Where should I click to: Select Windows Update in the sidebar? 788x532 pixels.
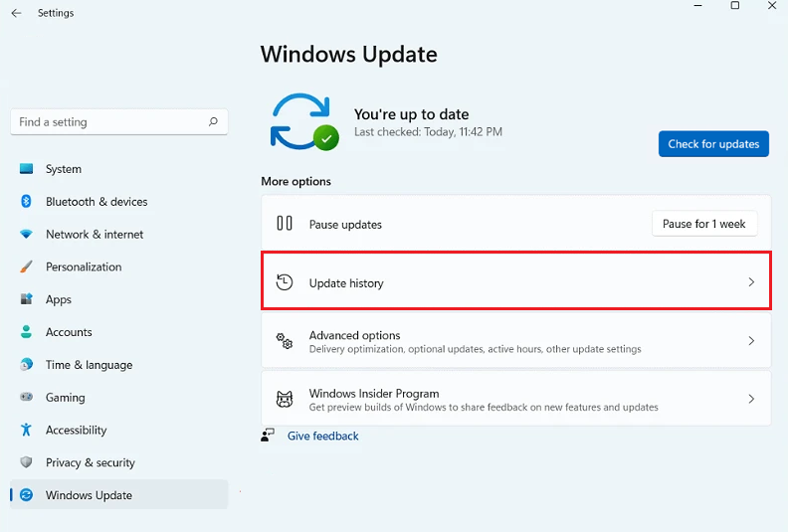pyautogui.click(x=118, y=495)
